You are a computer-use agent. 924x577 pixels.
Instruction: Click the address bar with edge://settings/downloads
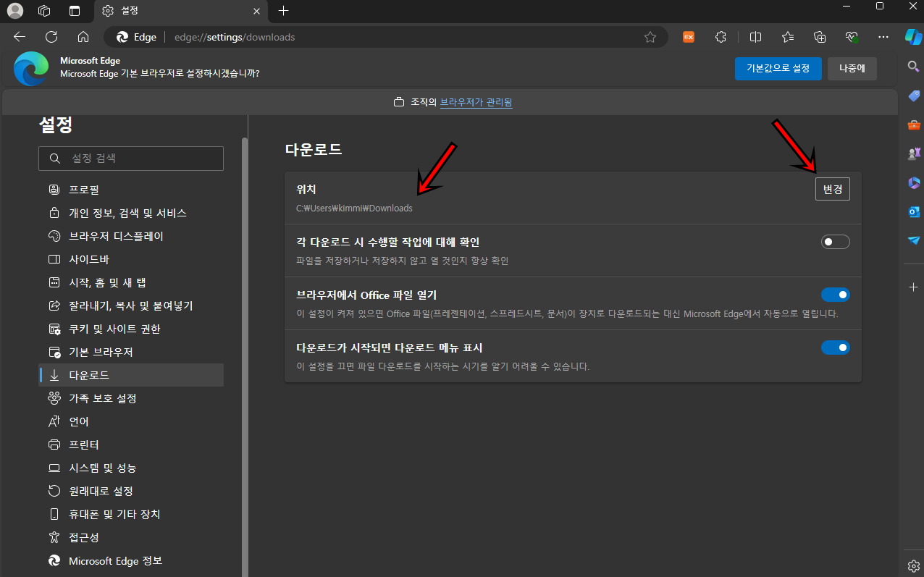coord(385,37)
